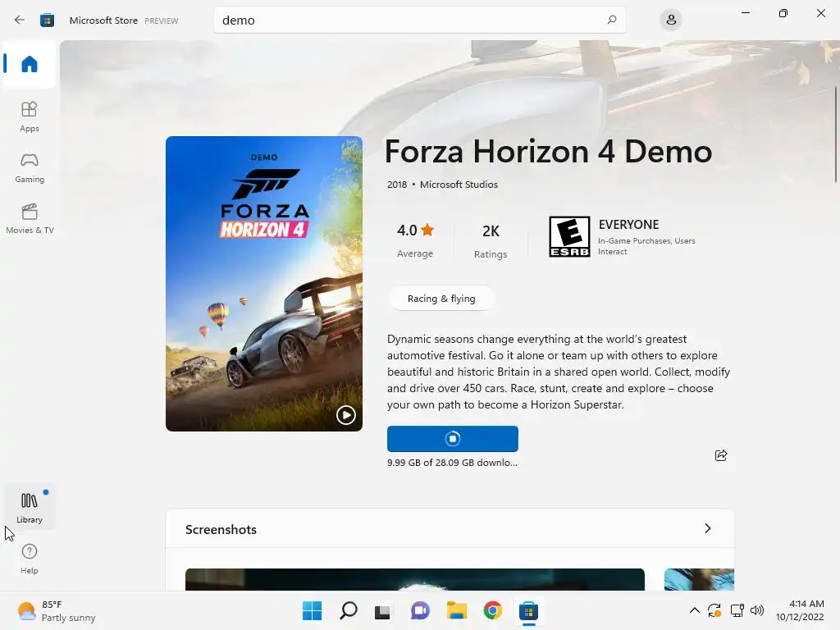Image resolution: width=840 pixels, height=630 pixels.
Task: Click the sync update tray icon
Action: pos(714,610)
